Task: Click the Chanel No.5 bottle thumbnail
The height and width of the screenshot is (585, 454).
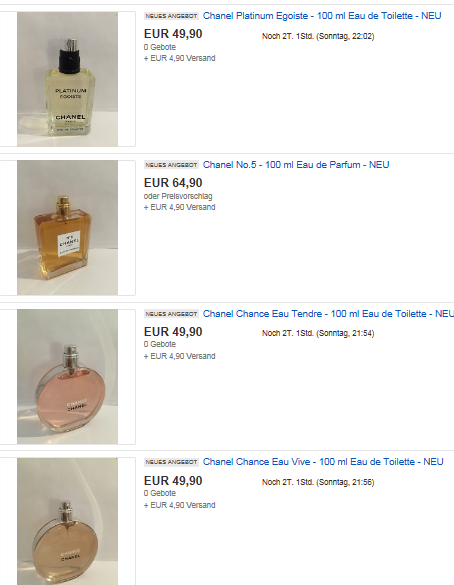Action: tap(68, 228)
